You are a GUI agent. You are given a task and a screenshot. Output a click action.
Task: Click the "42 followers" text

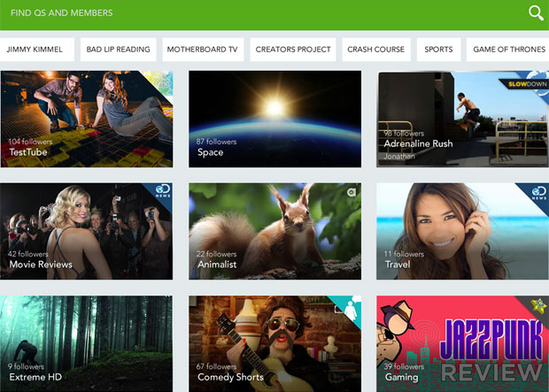(x=28, y=254)
